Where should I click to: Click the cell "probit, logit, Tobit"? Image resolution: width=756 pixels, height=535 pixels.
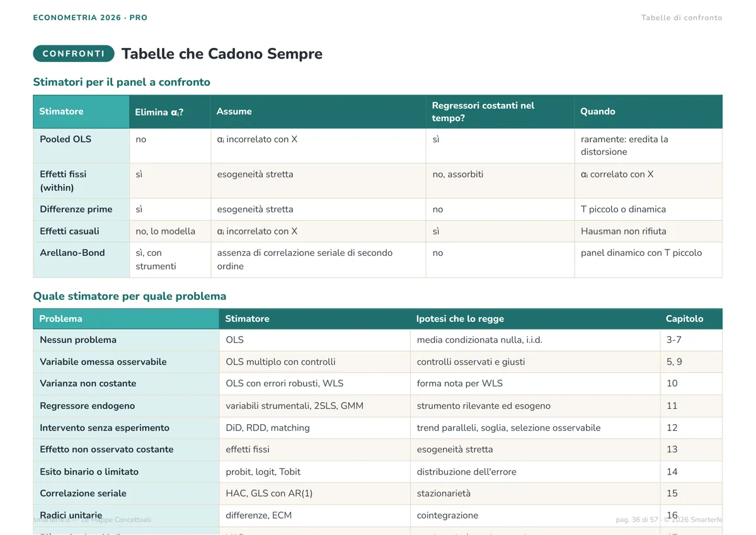point(314,472)
